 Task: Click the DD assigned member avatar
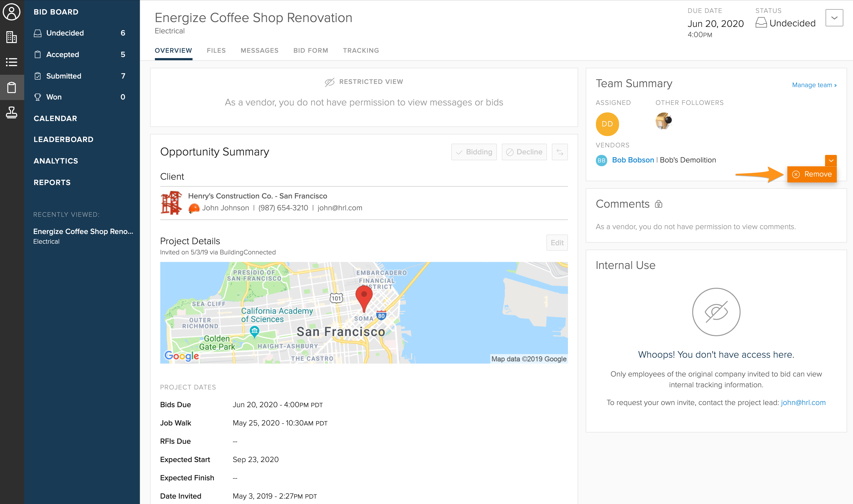(x=607, y=124)
